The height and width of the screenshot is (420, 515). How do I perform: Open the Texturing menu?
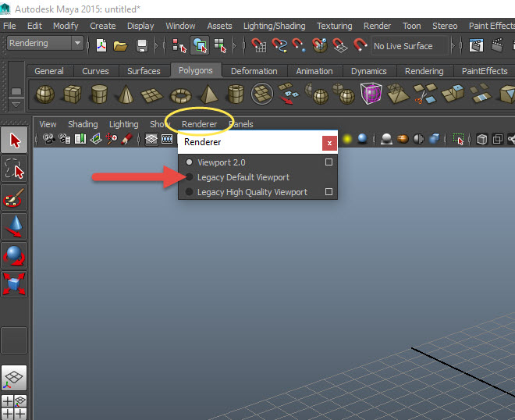coord(334,26)
